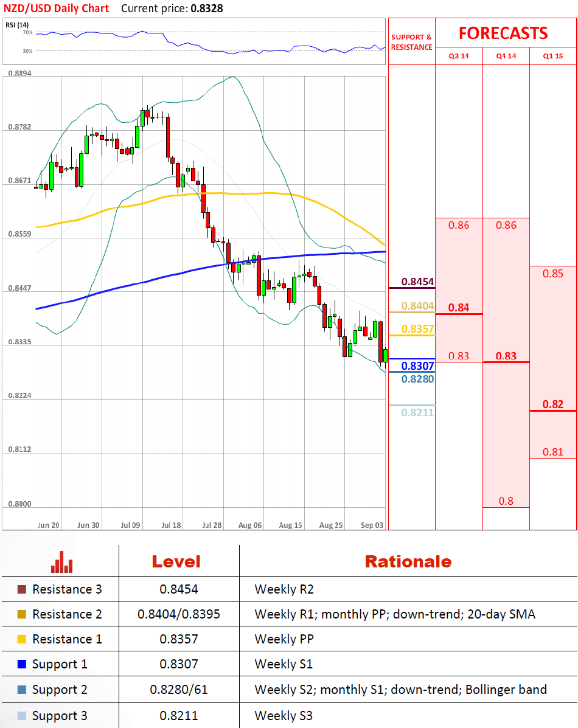The width and height of the screenshot is (578, 728).
Task: Click the SUPPORT & RESISTANCE header
Action: [x=412, y=42]
